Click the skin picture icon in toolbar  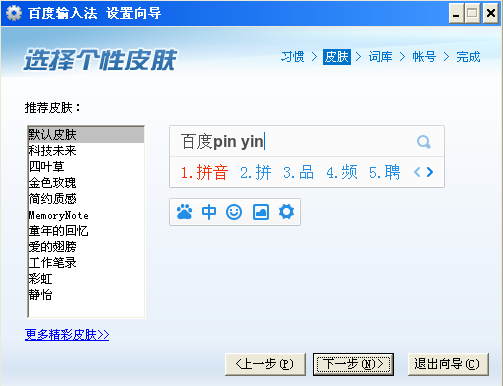tap(261, 212)
